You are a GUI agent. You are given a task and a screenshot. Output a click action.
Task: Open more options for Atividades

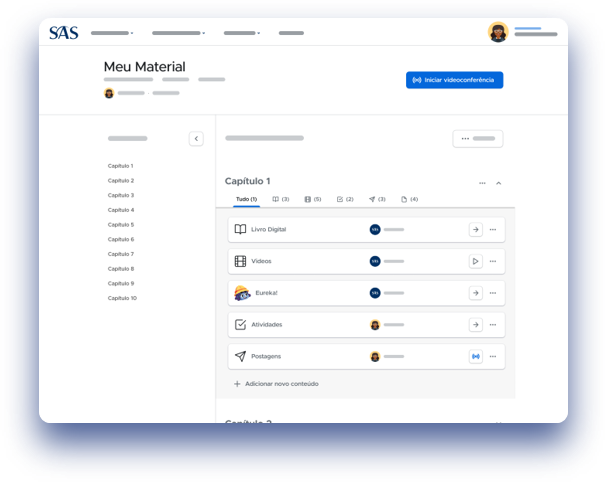pyautogui.click(x=493, y=325)
